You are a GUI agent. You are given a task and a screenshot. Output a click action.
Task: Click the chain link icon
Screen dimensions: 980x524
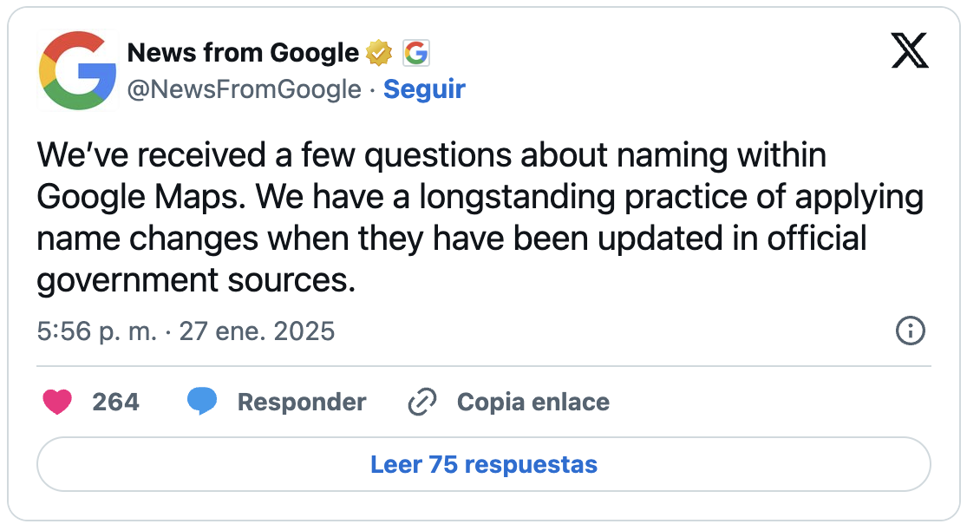point(421,402)
